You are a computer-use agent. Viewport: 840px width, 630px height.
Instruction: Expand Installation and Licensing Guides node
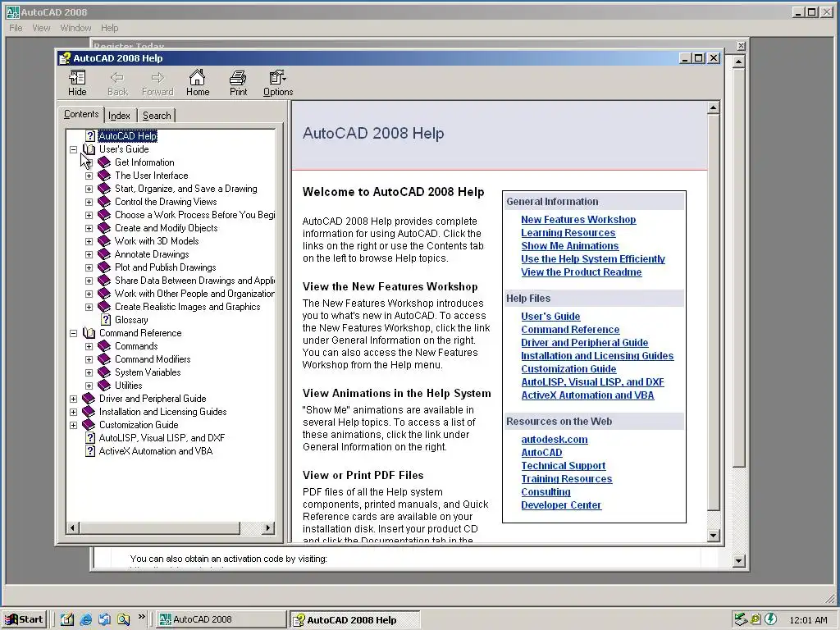click(73, 412)
